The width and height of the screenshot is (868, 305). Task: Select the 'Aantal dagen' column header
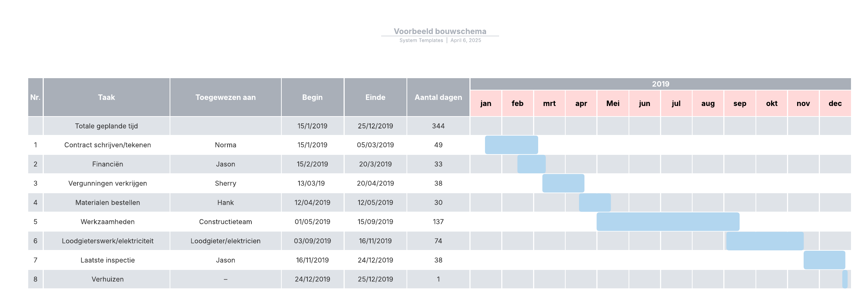click(x=438, y=97)
